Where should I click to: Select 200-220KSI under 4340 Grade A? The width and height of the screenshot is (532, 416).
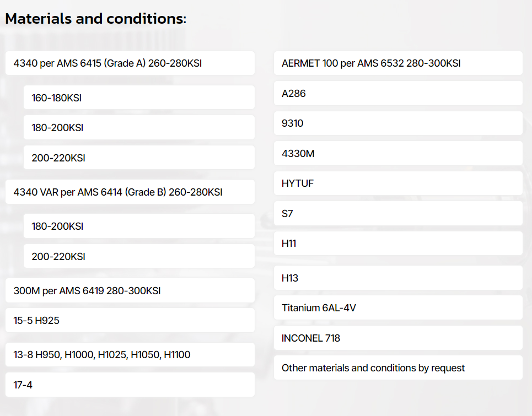139,158
